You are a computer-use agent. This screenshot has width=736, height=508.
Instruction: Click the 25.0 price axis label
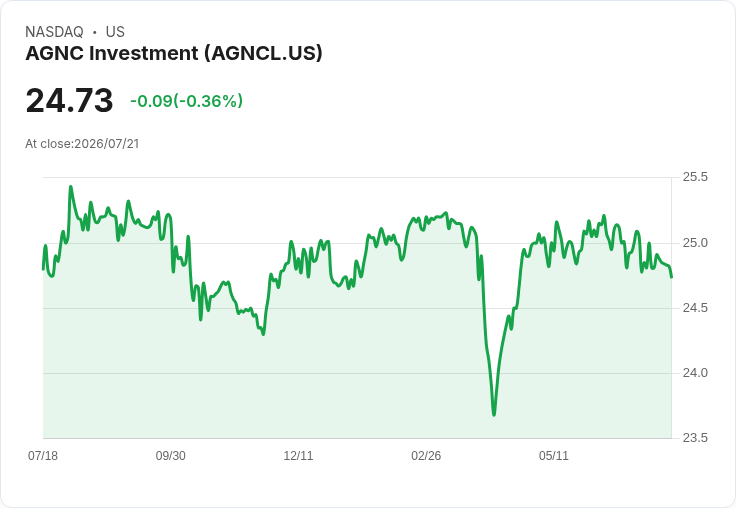click(695, 243)
